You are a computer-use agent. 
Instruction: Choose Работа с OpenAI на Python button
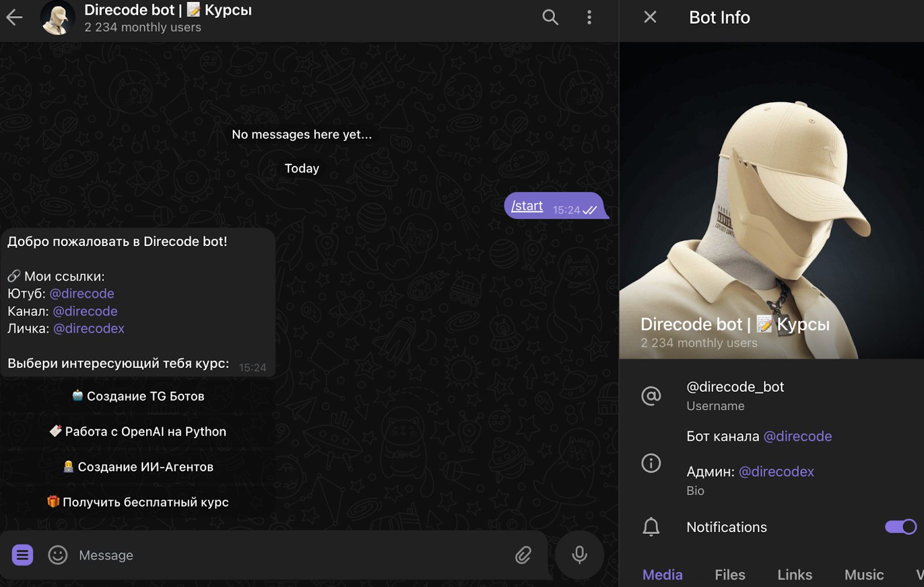click(x=138, y=432)
